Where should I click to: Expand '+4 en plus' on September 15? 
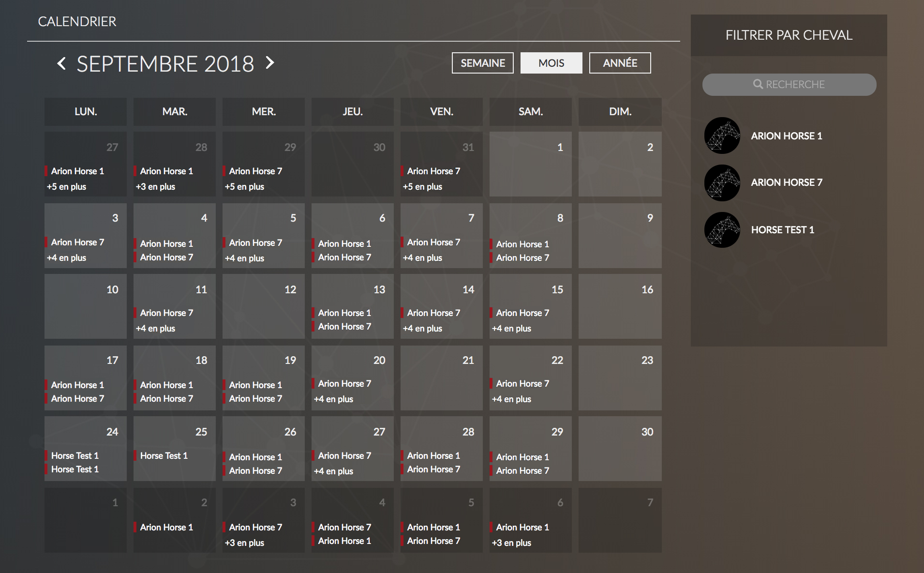(x=511, y=329)
